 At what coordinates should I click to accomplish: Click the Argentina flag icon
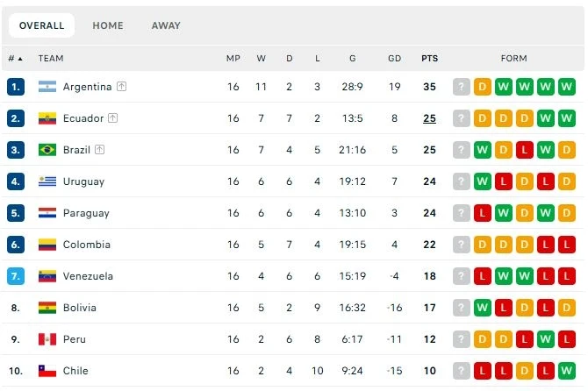(x=47, y=87)
